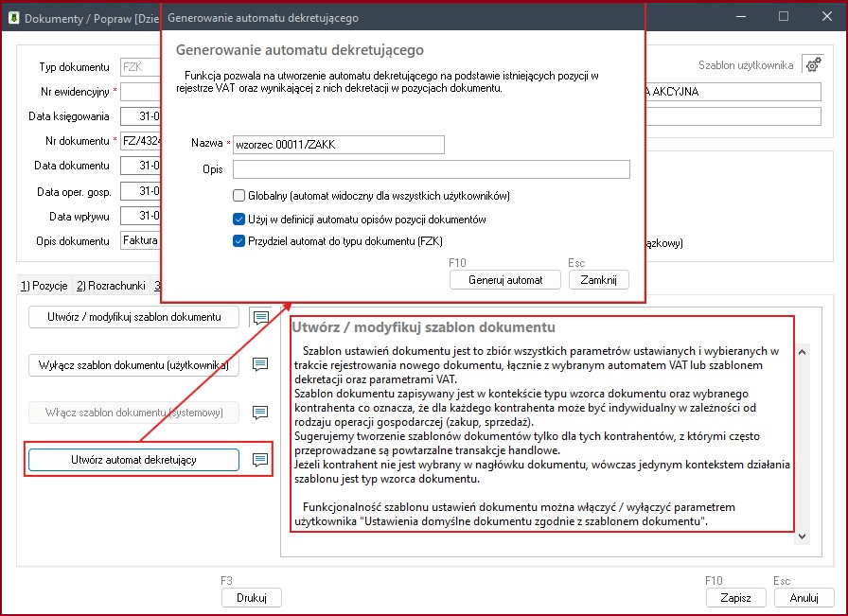Click Zamknij to close the dialog
Screen dimensions: 848x616
tap(598, 280)
